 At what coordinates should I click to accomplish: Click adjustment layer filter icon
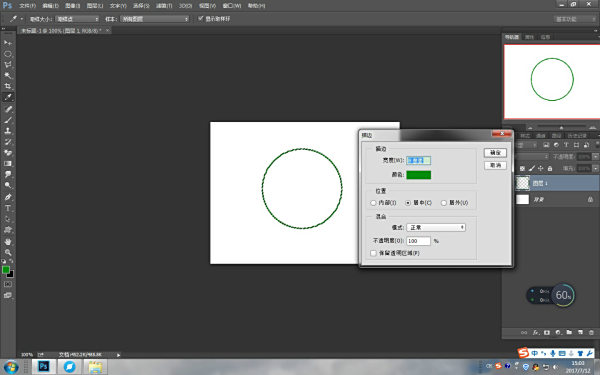tap(556, 145)
